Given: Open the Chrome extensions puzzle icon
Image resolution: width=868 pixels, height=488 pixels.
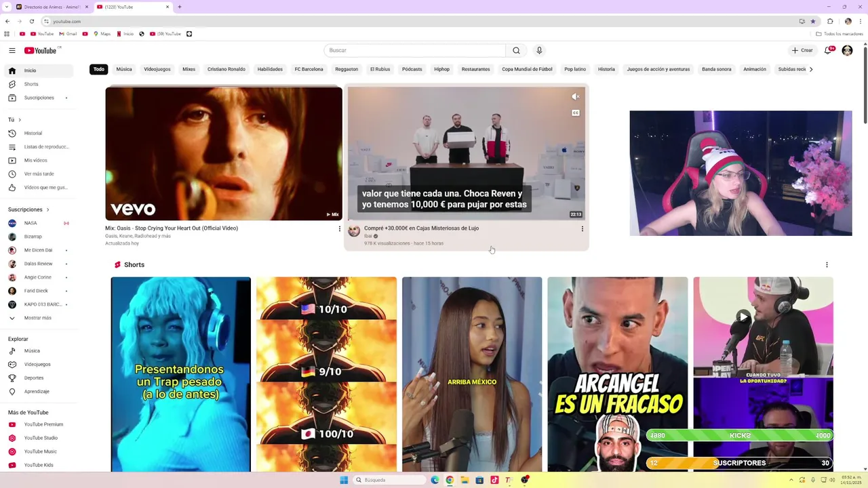Looking at the screenshot, I should [830, 21].
